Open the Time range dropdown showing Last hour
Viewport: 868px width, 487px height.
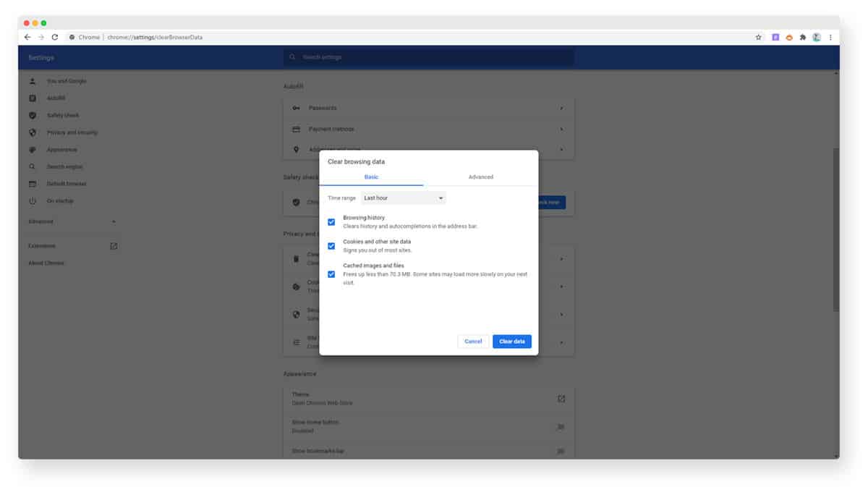(404, 198)
